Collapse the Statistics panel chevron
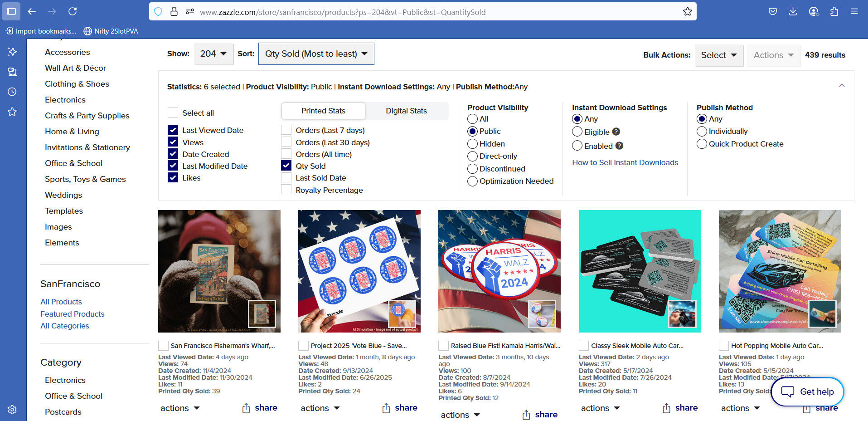Image resolution: width=868 pixels, height=421 pixels. pyautogui.click(x=842, y=86)
